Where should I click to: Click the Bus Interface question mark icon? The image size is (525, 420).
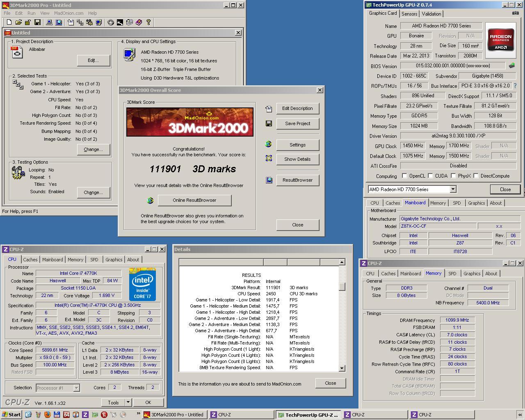tap(515, 86)
